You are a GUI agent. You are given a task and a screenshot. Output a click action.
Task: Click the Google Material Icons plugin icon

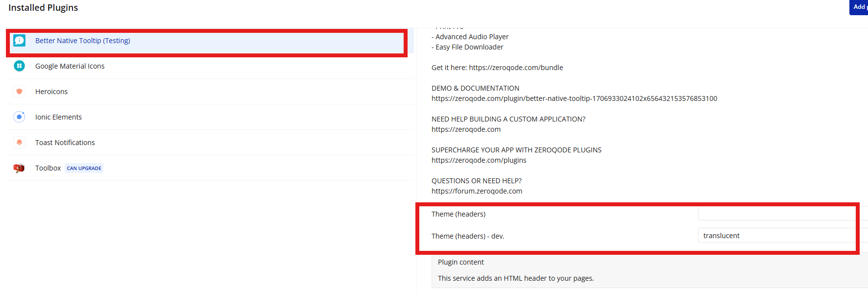tap(19, 66)
